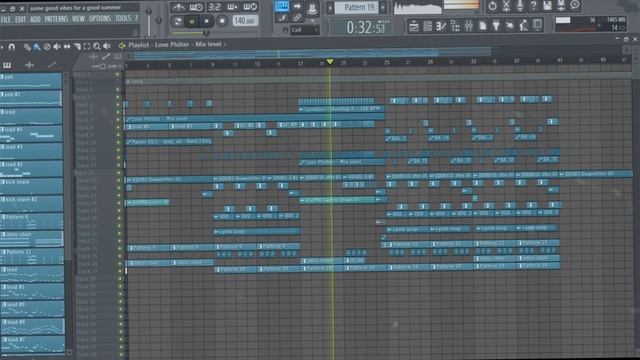Click the stop transport button

tap(207, 21)
